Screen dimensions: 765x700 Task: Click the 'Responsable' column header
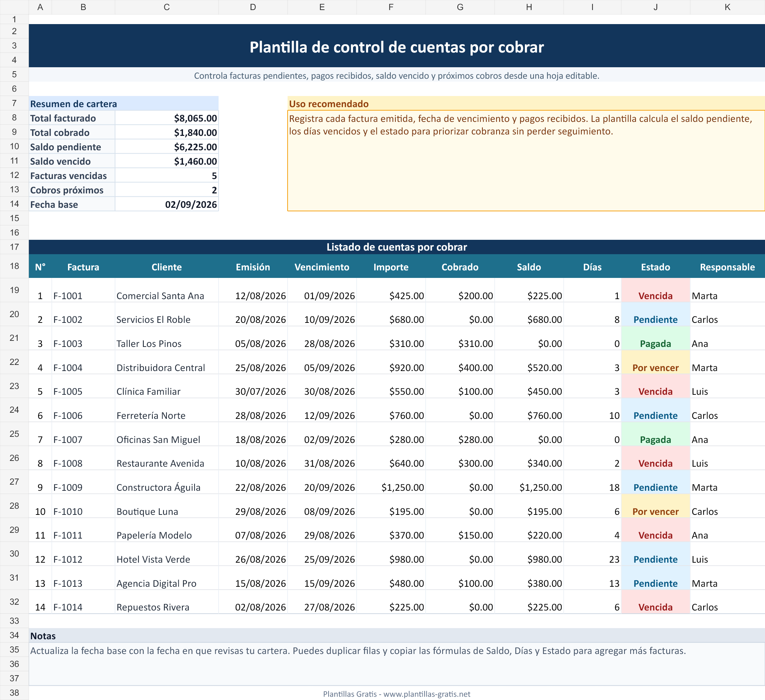point(728,267)
